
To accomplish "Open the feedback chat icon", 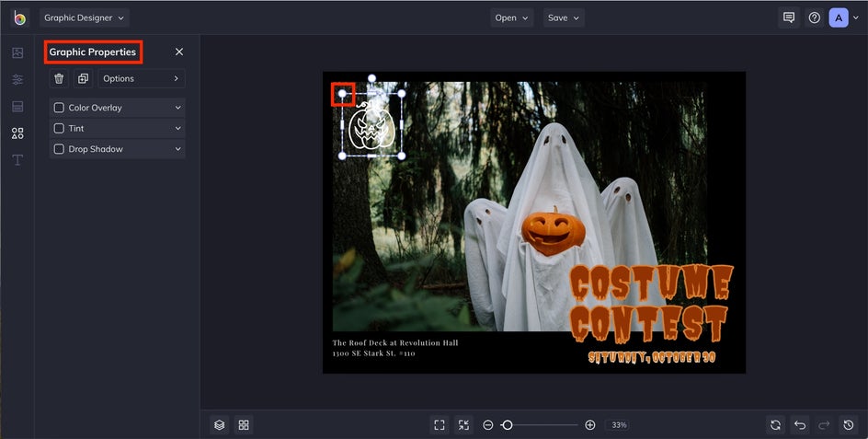I will pyautogui.click(x=789, y=17).
